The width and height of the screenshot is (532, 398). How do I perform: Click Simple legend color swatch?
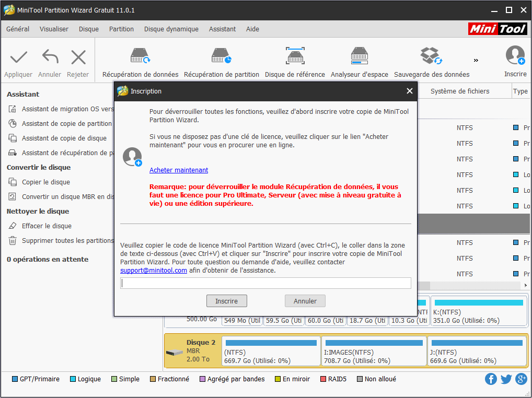pyautogui.click(x=114, y=379)
